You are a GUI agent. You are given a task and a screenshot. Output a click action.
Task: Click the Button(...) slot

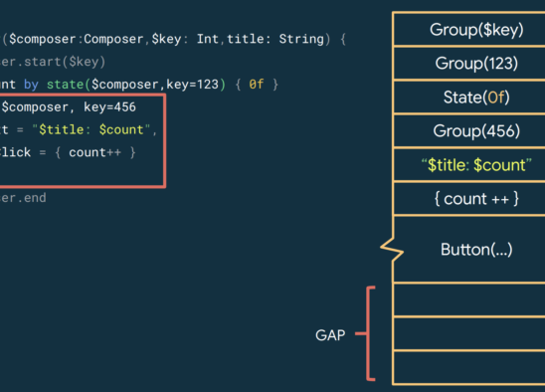[468, 250]
